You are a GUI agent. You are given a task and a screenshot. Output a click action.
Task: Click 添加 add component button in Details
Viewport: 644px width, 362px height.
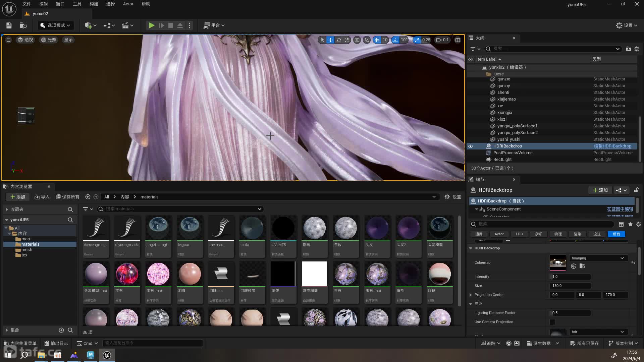click(x=600, y=190)
